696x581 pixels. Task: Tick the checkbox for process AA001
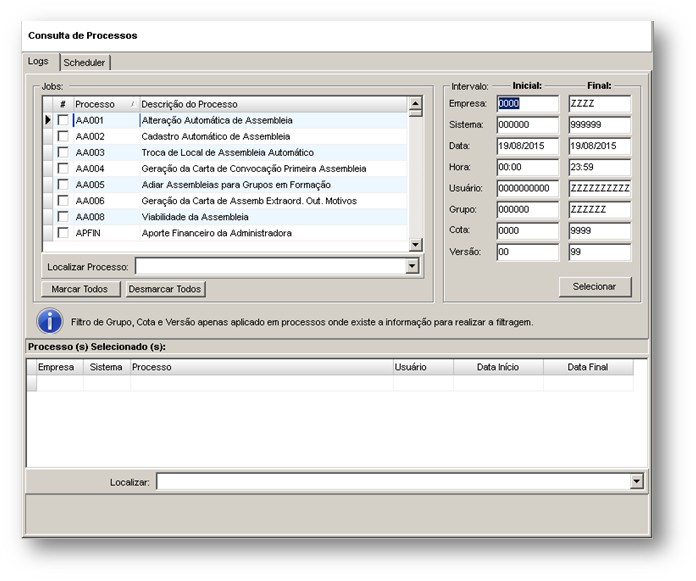point(63,120)
